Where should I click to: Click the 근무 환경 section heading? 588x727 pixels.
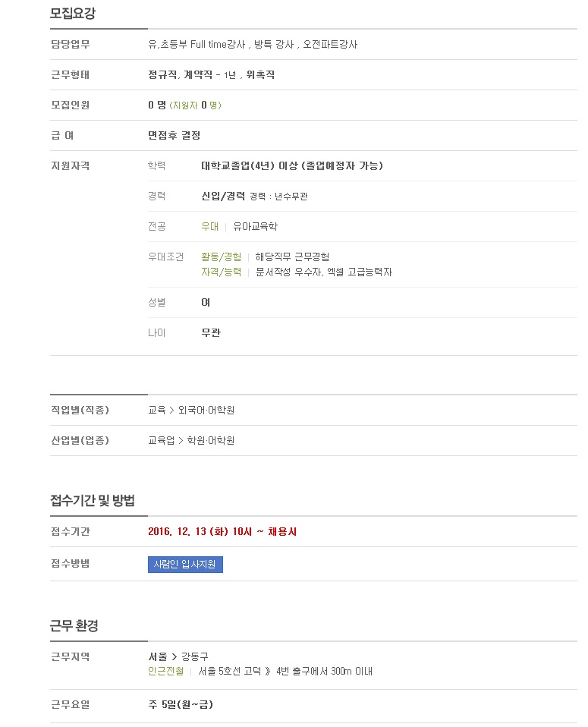point(74,625)
